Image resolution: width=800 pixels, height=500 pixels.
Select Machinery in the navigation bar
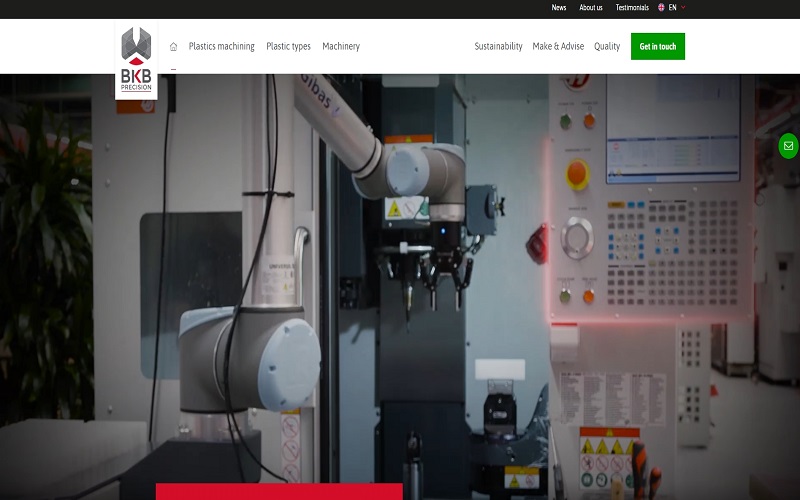[x=341, y=47]
